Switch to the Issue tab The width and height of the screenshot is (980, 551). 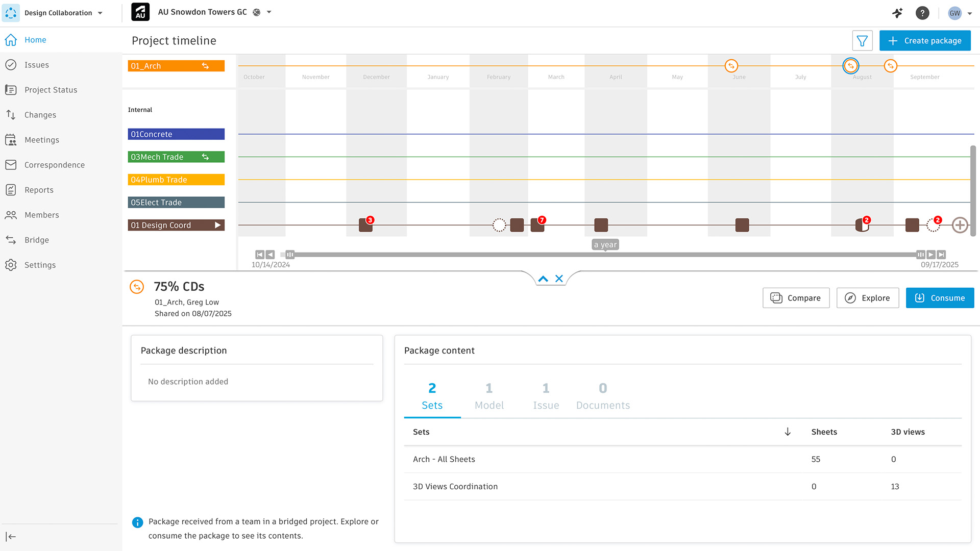click(546, 396)
